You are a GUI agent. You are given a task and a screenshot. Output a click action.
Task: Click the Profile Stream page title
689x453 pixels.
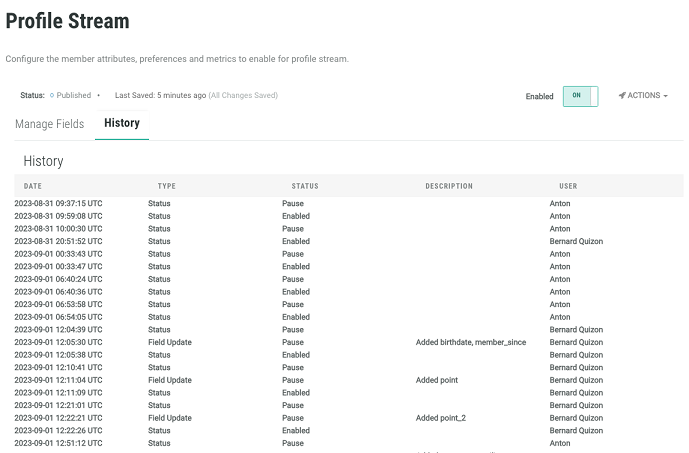pos(68,20)
